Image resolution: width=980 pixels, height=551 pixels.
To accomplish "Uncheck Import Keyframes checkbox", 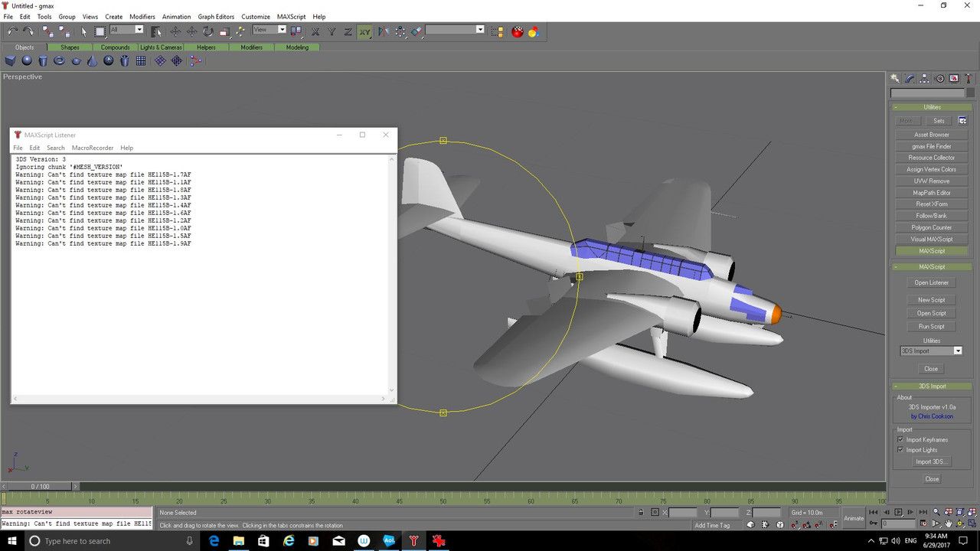I will pyautogui.click(x=900, y=439).
